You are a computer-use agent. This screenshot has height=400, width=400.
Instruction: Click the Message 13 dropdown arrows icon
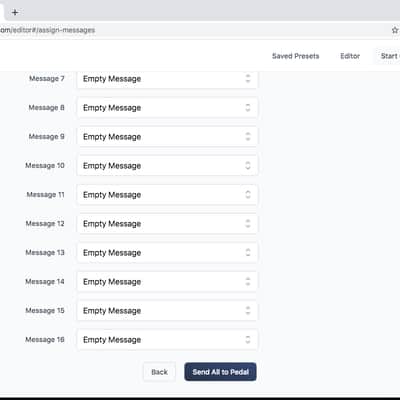[248, 252]
